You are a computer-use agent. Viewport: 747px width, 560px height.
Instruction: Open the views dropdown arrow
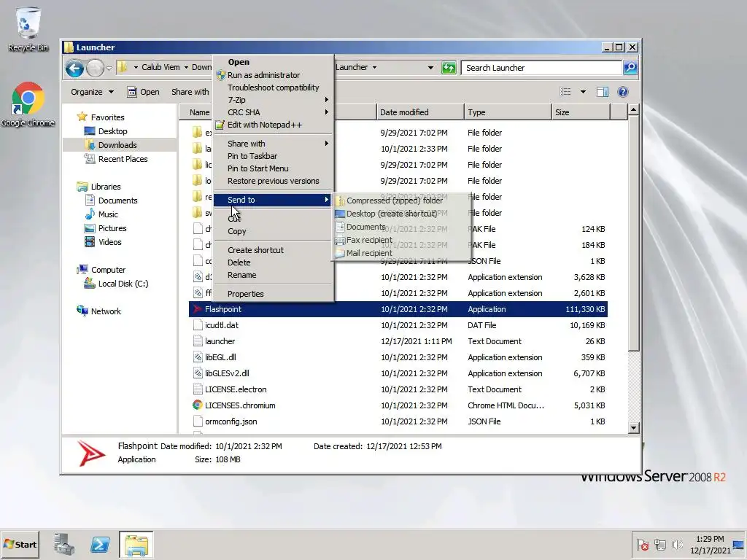click(583, 92)
